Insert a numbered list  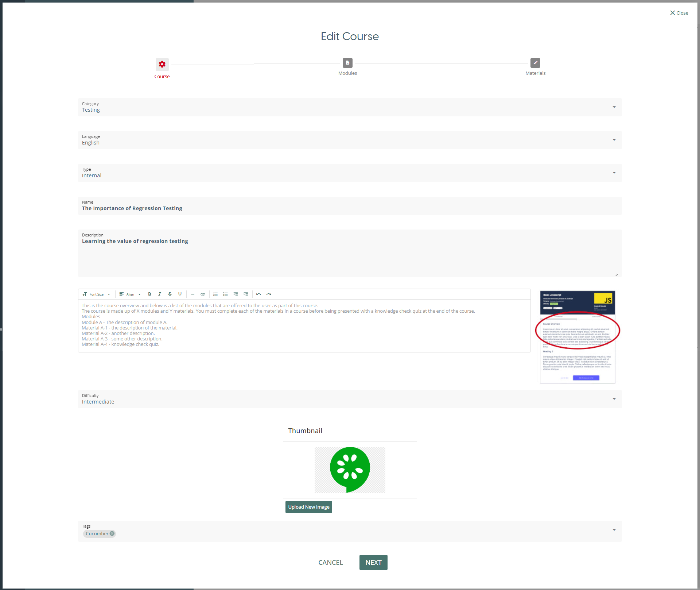click(226, 294)
